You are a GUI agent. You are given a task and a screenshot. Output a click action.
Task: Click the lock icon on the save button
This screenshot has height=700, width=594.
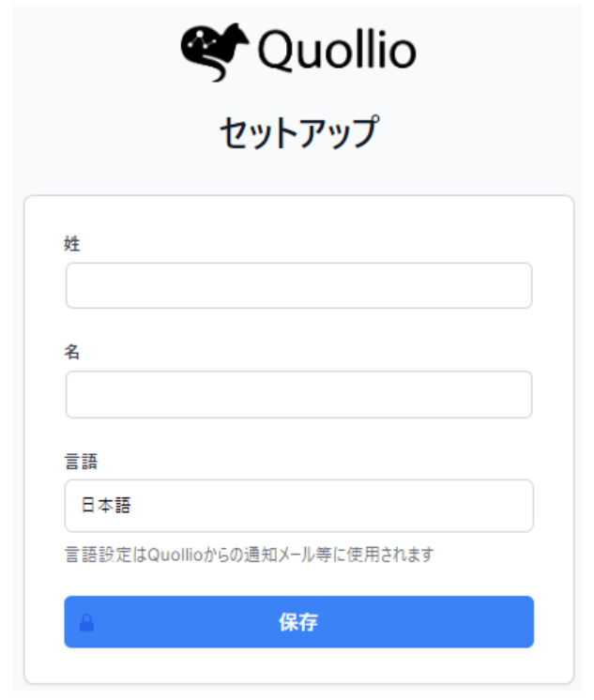coord(86,623)
